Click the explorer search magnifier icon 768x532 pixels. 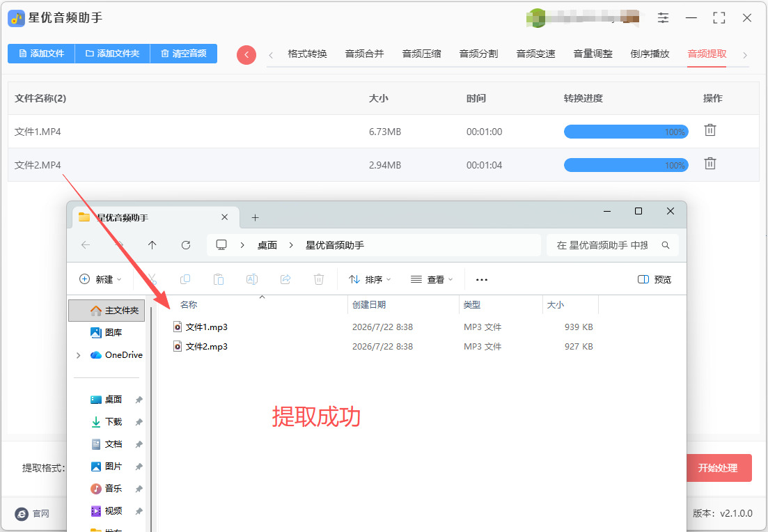(665, 245)
